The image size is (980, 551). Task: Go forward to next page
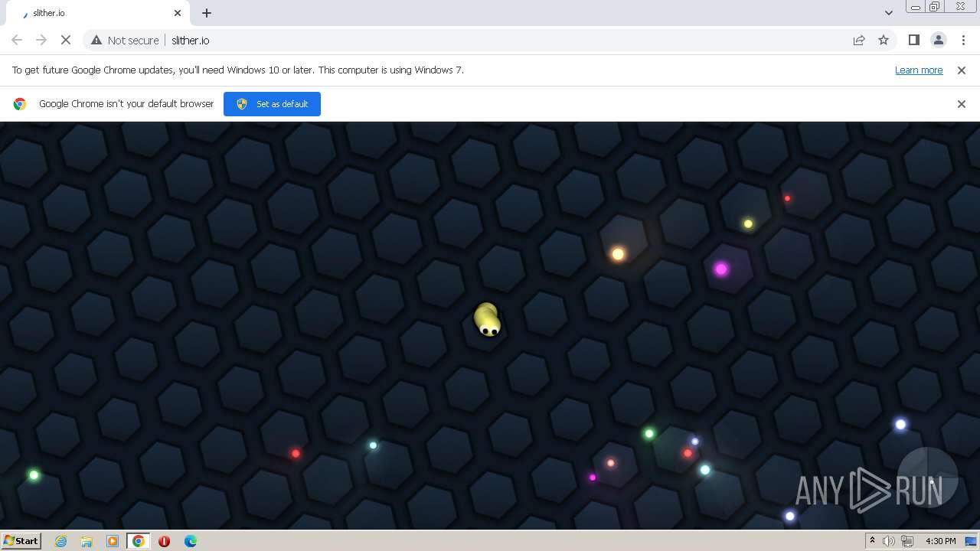pos(41,40)
